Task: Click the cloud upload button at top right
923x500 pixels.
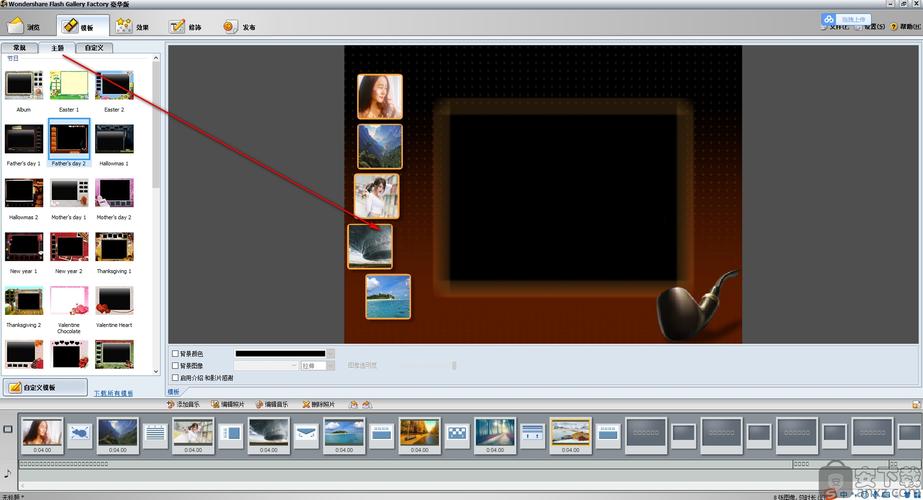Action: (x=846, y=19)
